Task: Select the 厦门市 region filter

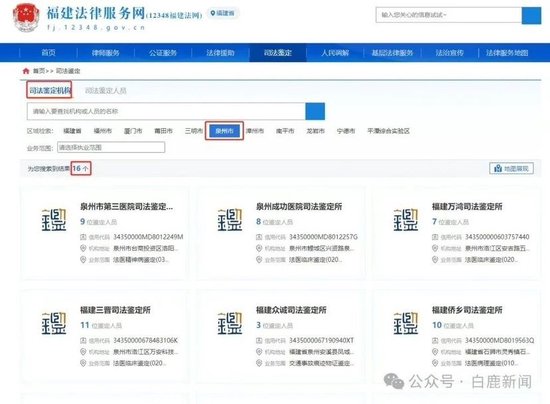Action: [133, 131]
